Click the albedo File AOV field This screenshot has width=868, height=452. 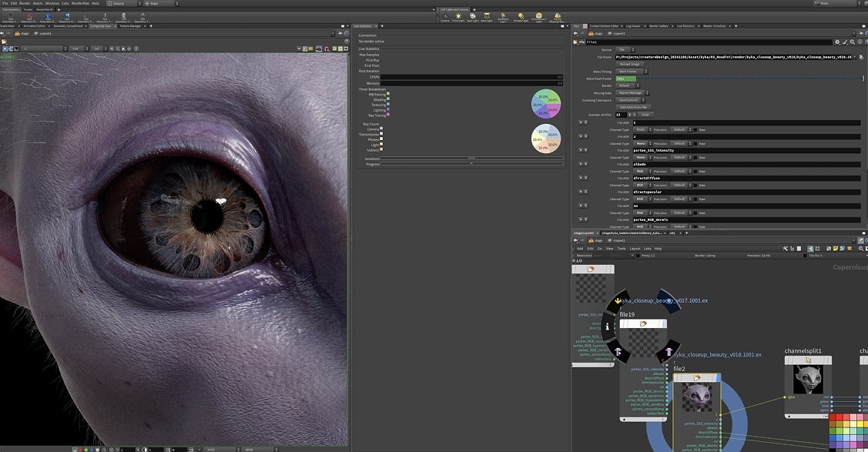746,164
